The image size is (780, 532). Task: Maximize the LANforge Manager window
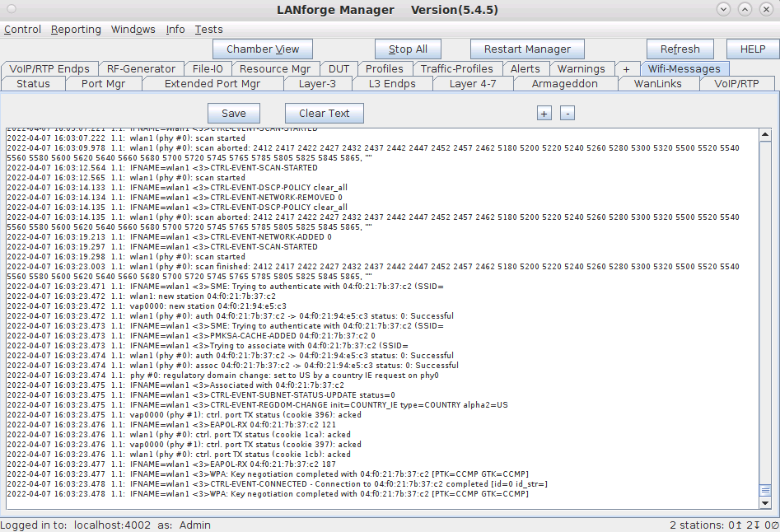745,9
